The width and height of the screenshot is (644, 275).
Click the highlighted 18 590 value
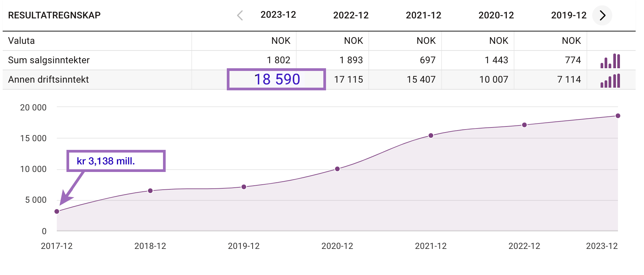click(277, 80)
